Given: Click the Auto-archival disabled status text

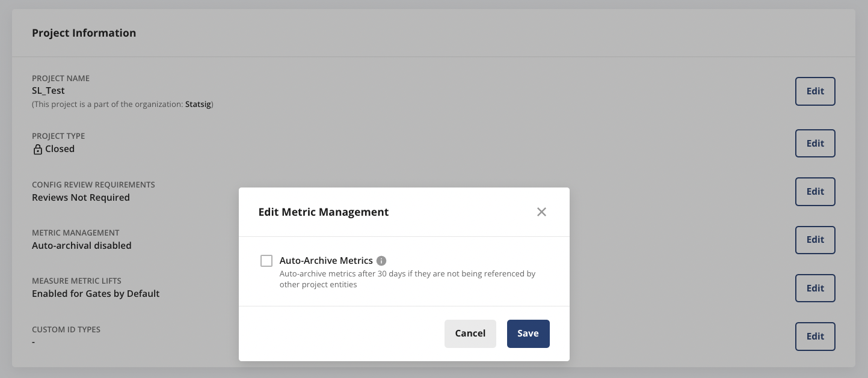Looking at the screenshot, I should pos(81,245).
